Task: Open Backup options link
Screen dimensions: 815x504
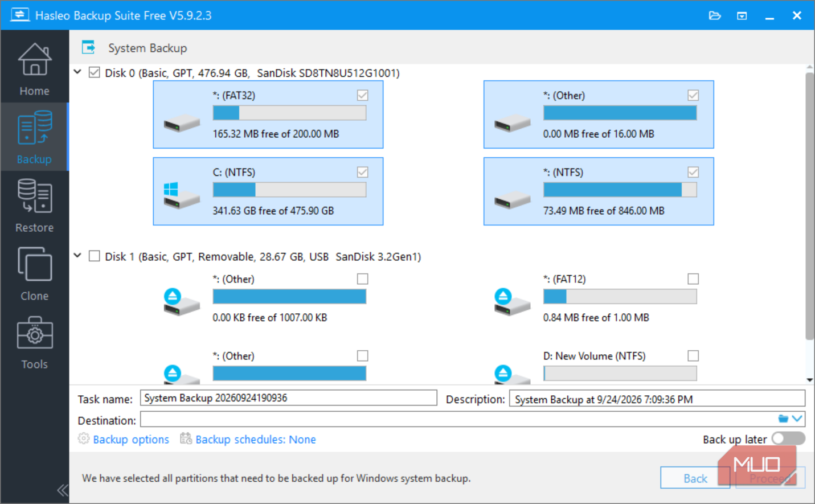Action: (x=131, y=439)
